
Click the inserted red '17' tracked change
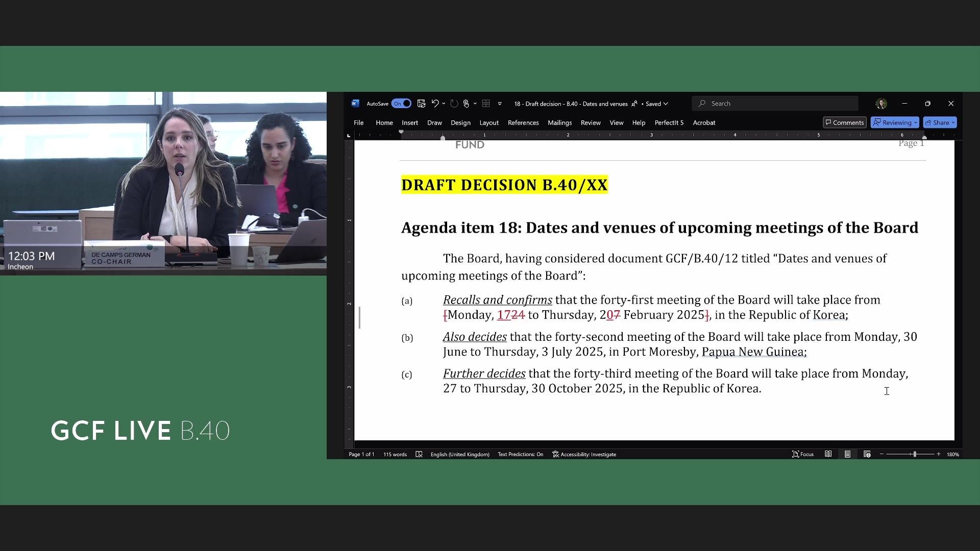pyautogui.click(x=504, y=315)
